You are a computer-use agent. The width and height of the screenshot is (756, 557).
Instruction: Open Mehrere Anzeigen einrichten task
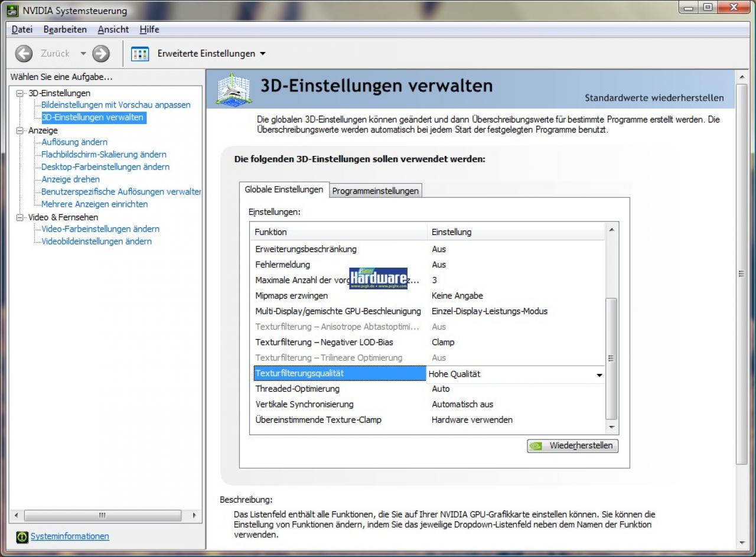coord(94,204)
